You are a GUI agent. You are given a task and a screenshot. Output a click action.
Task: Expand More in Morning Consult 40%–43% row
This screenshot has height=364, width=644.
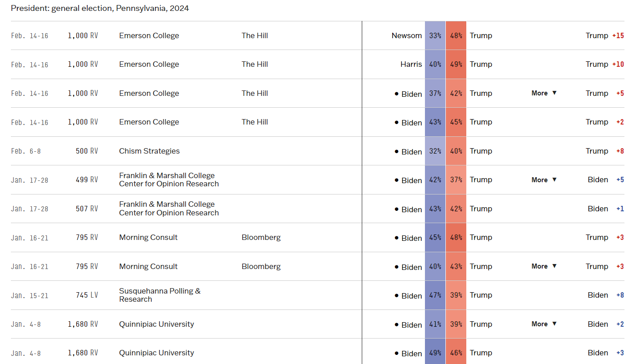pyautogui.click(x=544, y=266)
